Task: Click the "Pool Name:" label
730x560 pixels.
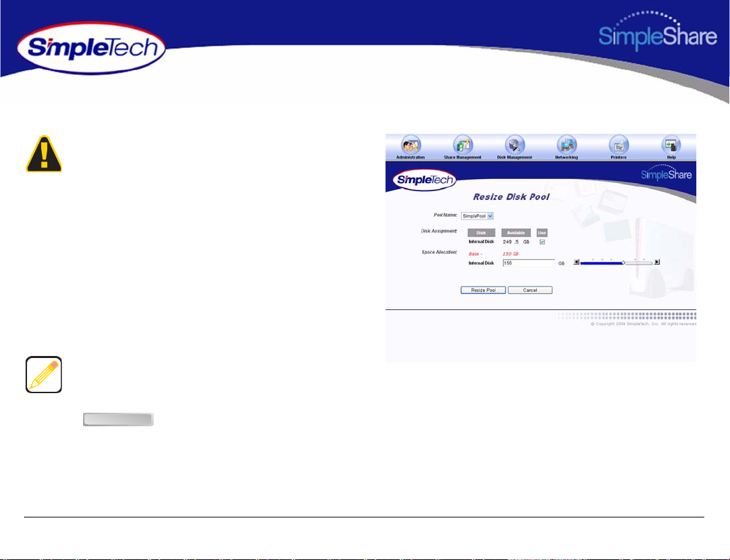Action: [x=446, y=215]
